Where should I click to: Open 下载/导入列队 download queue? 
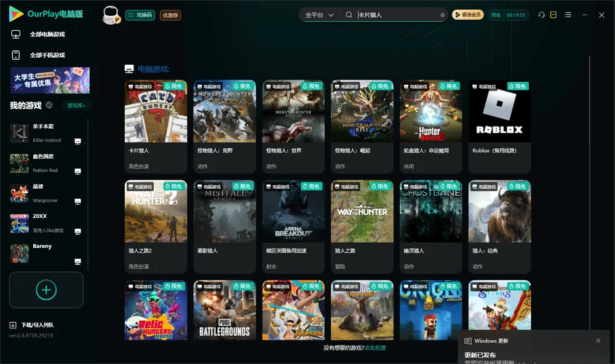click(x=38, y=325)
